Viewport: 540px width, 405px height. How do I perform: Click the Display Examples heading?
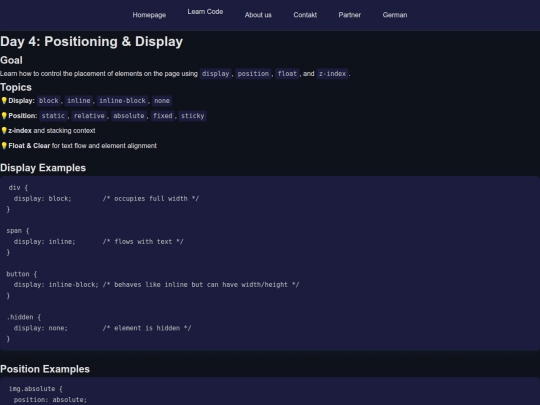click(43, 168)
